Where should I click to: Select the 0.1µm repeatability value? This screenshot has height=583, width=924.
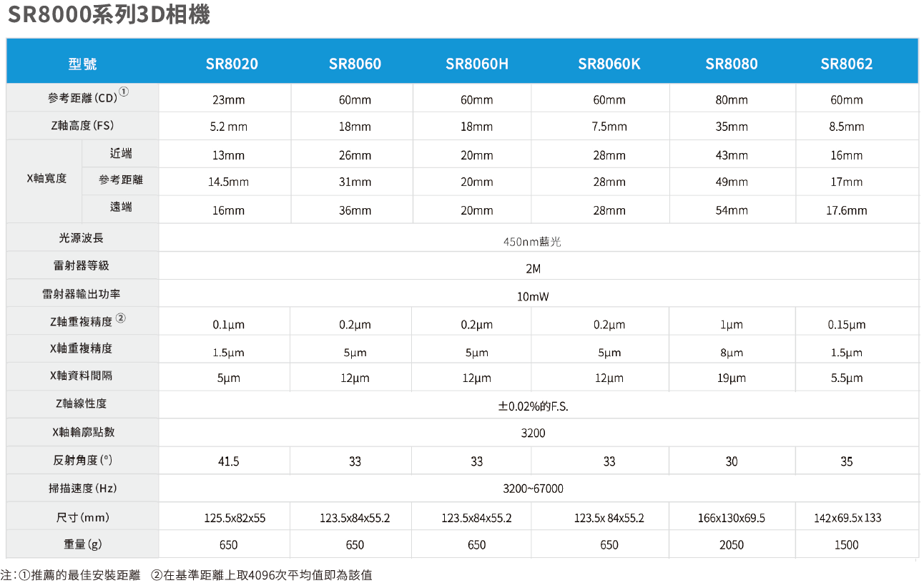pyautogui.click(x=229, y=325)
